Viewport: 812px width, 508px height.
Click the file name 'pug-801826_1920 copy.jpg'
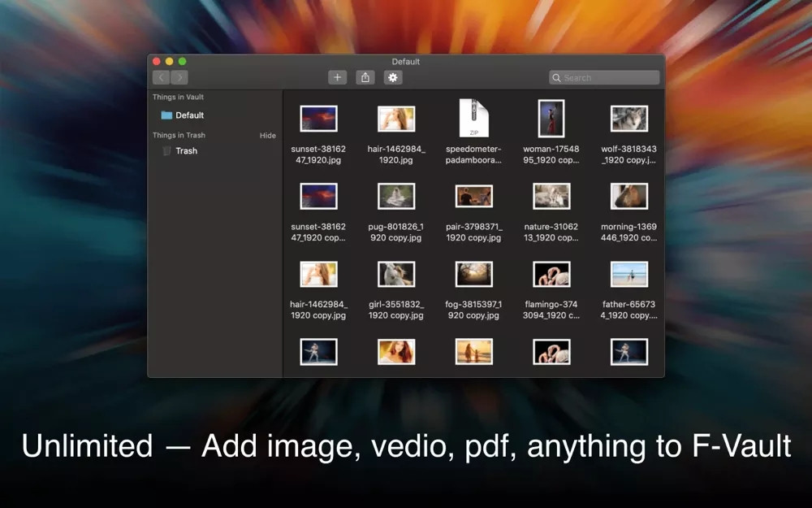pos(396,232)
